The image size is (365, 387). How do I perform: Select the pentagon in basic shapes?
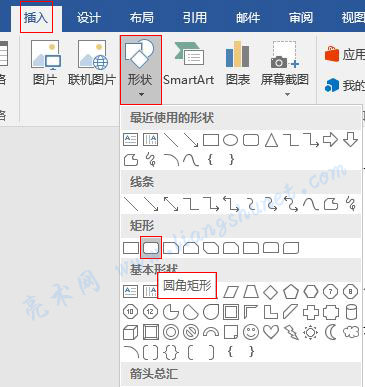pyautogui.click(x=291, y=292)
